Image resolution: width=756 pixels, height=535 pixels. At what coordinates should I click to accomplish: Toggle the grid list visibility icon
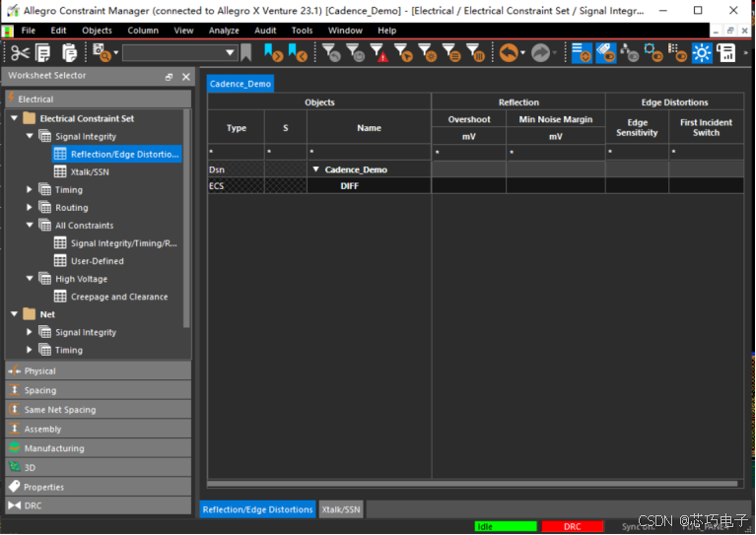coord(678,52)
